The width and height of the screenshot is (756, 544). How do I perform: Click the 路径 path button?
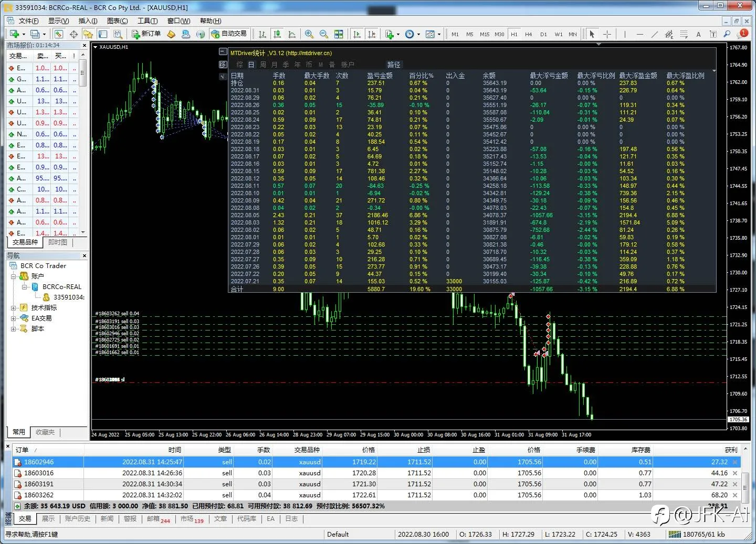pyautogui.click(x=394, y=65)
